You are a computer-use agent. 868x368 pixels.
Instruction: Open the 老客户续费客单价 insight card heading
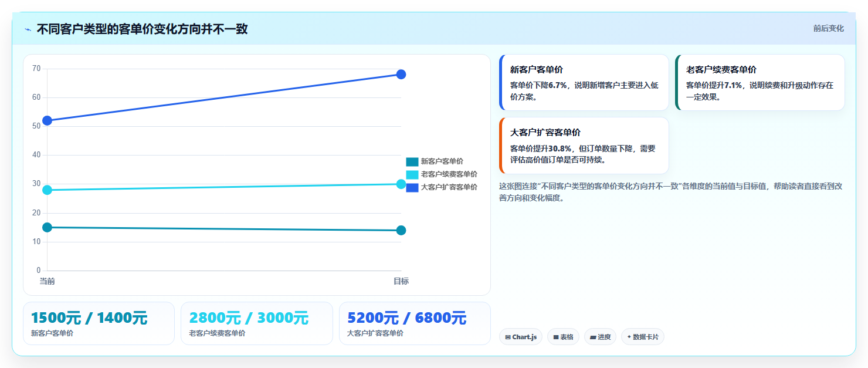click(x=721, y=70)
